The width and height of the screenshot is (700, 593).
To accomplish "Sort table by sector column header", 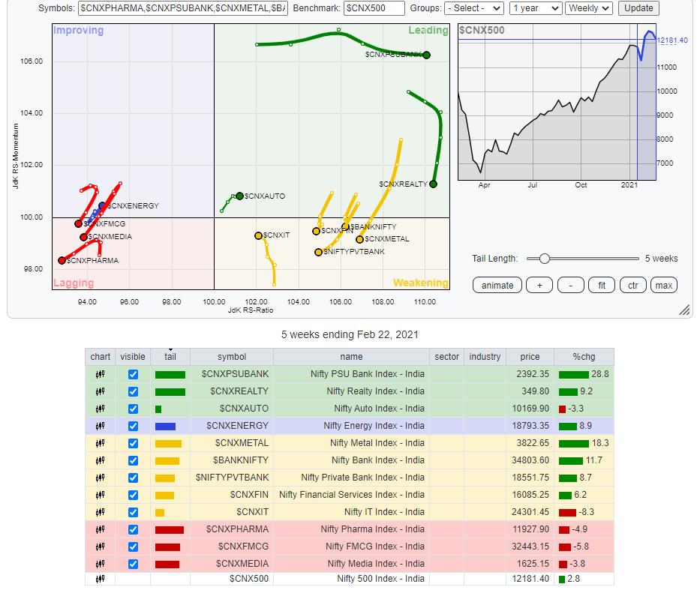I will click(x=446, y=357).
